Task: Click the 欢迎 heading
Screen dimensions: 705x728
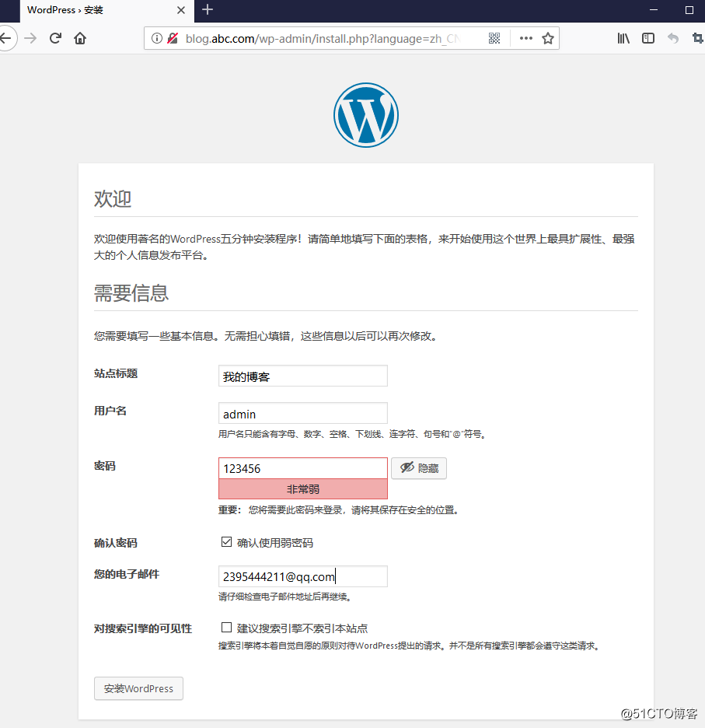Action: click(x=113, y=198)
